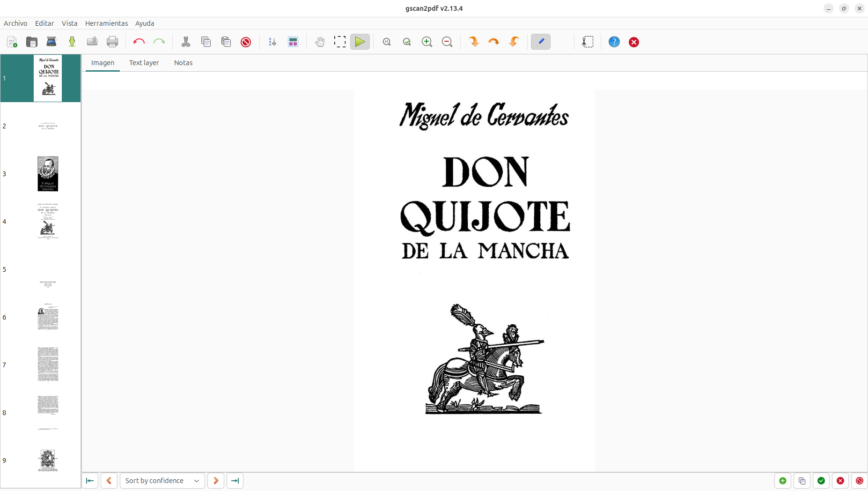Select page 6 thumbnail

48,317
